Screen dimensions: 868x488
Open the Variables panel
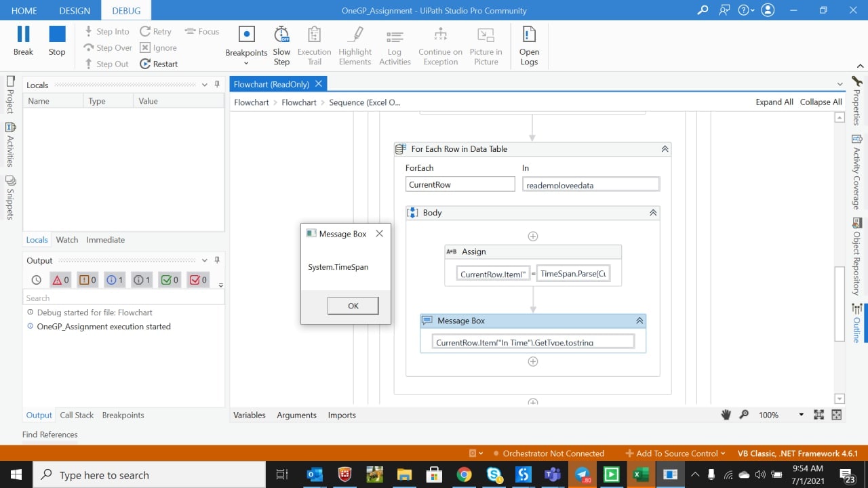250,415
